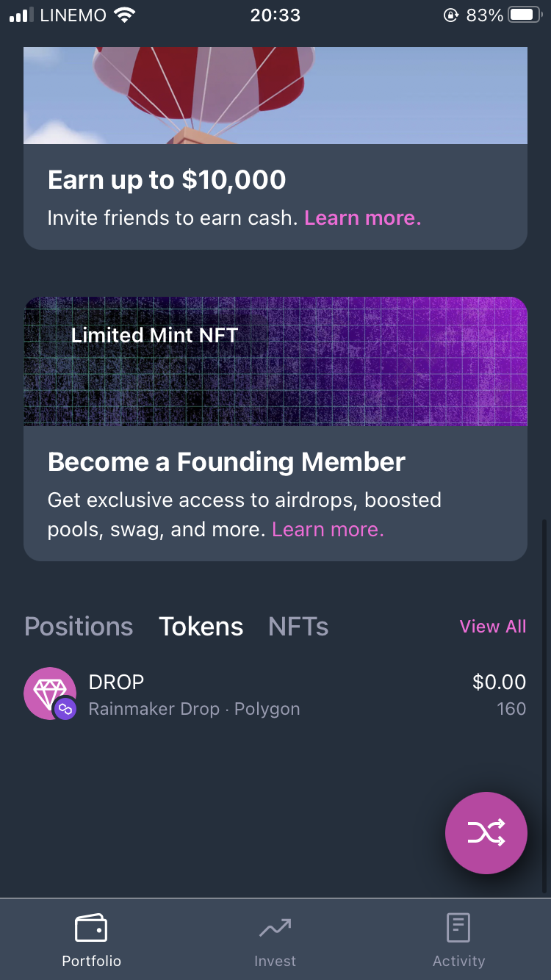Tap the pink swap shuffle floating button
Viewport: 551px width, 980px height.
point(486,833)
